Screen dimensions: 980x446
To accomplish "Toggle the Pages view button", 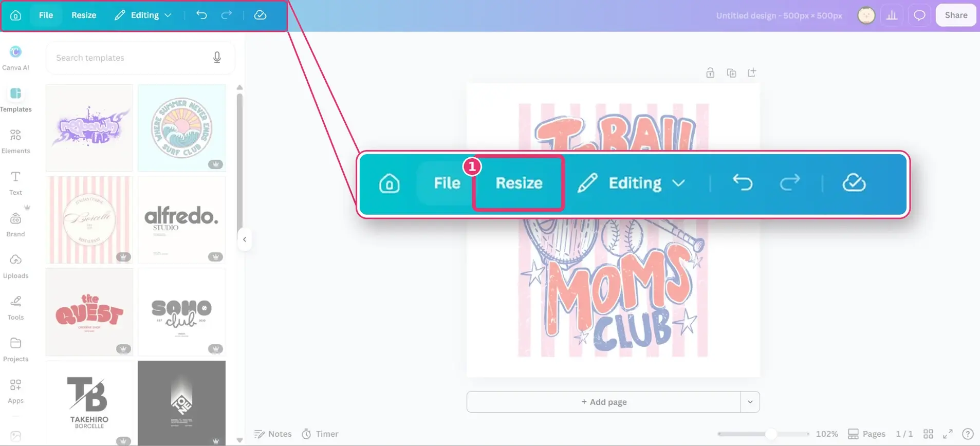I will (866, 434).
